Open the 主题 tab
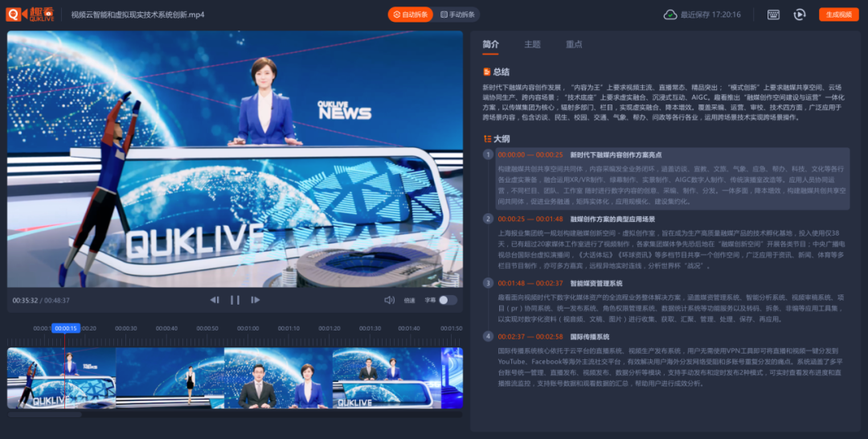The width and height of the screenshot is (868, 439). click(x=532, y=44)
